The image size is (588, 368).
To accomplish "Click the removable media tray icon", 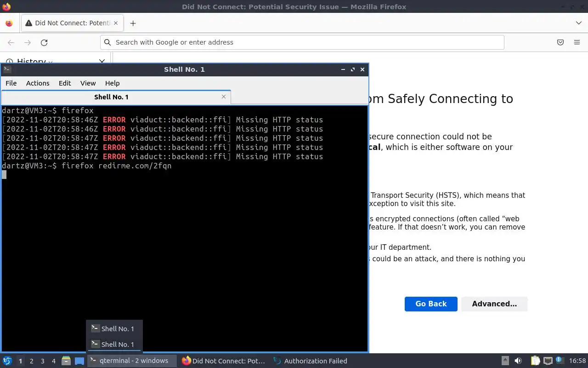I will coord(505,361).
